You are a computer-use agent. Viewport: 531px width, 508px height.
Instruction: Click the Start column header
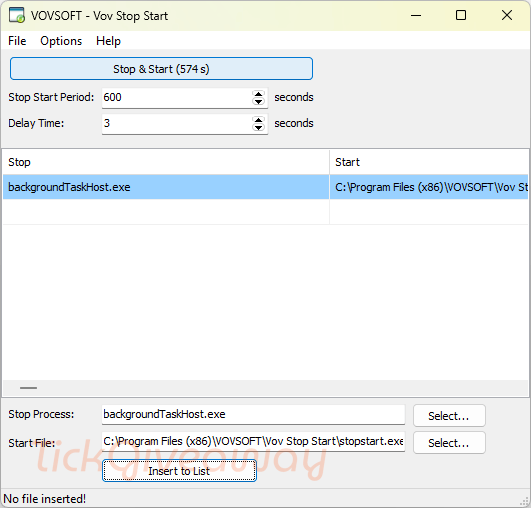(429, 162)
